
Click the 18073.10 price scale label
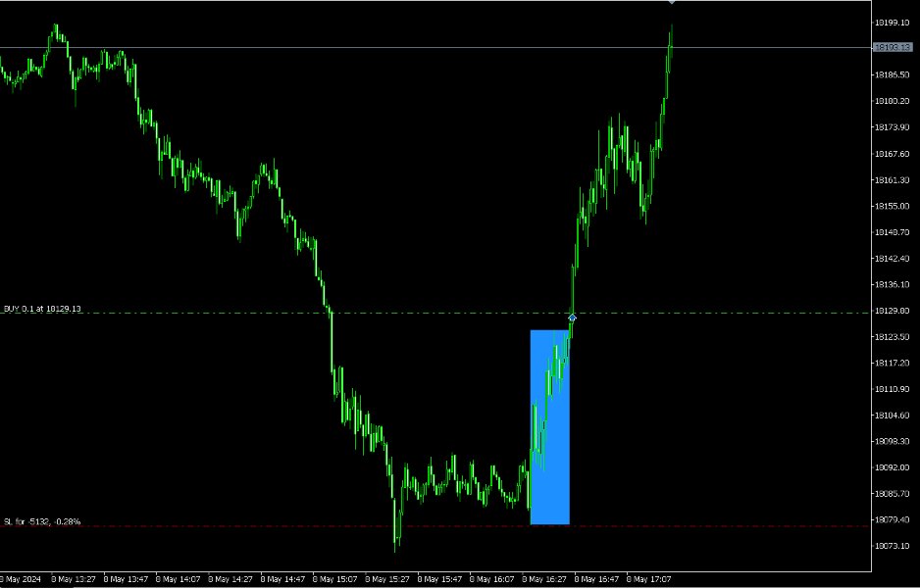point(892,546)
